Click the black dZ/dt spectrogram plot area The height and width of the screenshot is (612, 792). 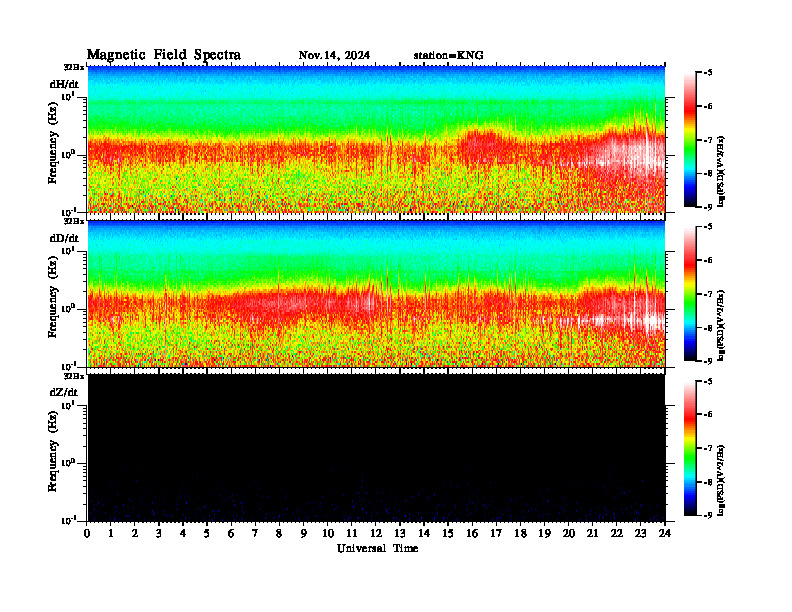point(376,447)
